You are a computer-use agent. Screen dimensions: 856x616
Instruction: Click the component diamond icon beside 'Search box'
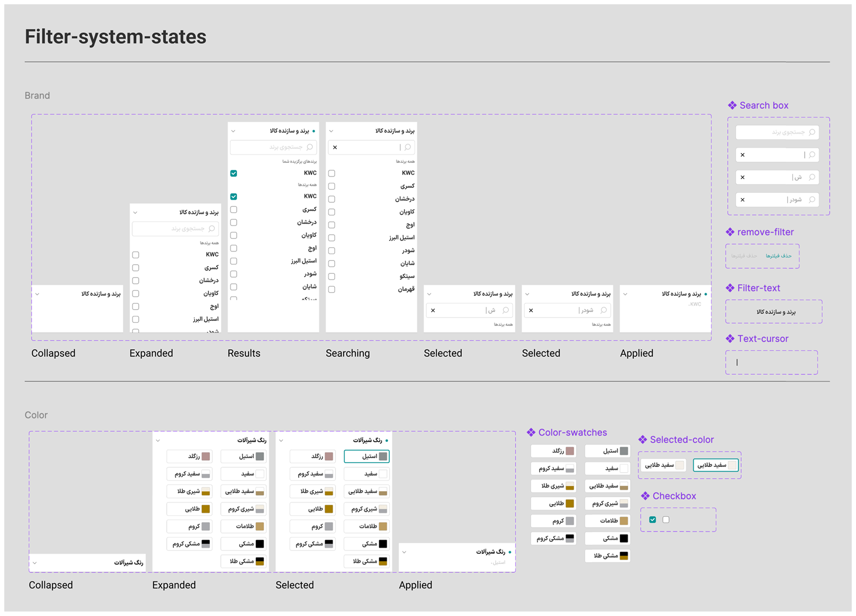point(732,105)
